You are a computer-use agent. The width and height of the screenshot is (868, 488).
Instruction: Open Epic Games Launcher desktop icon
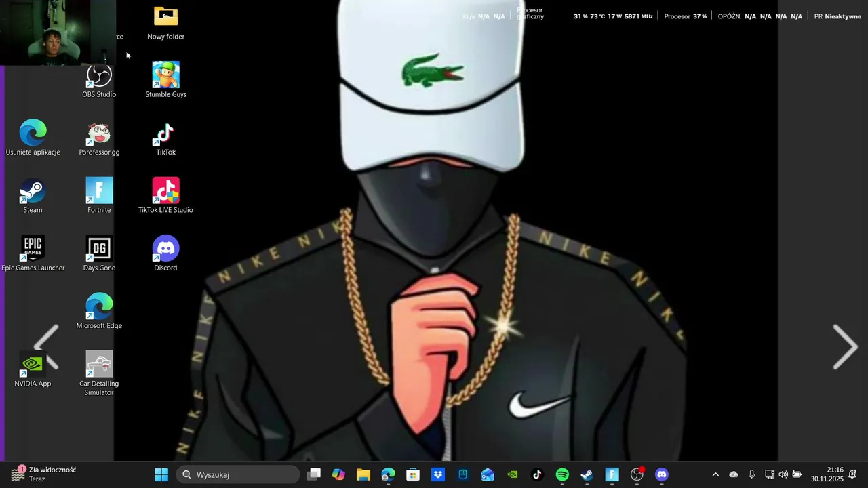coord(33,254)
